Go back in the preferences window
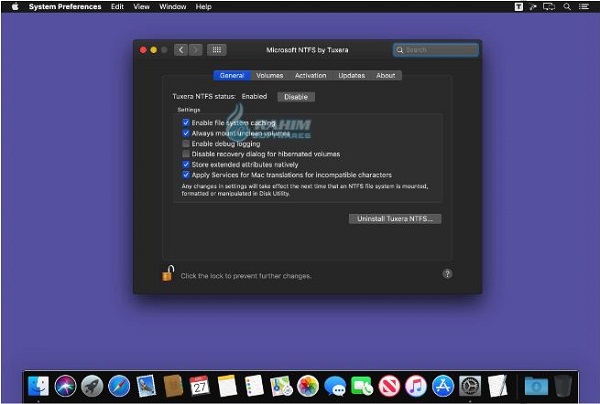The image size is (600, 404). click(x=181, y=50)
